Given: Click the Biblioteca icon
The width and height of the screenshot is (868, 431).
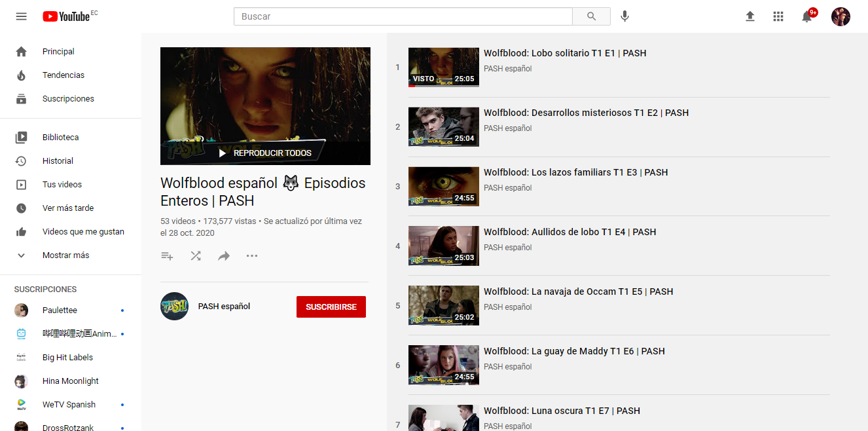Looking at the screenshot, I should point(22,138).
